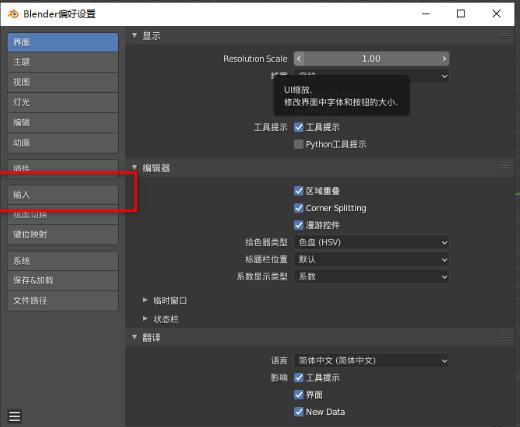Toggle the Corner Splitting checkbox

(299, 208)
